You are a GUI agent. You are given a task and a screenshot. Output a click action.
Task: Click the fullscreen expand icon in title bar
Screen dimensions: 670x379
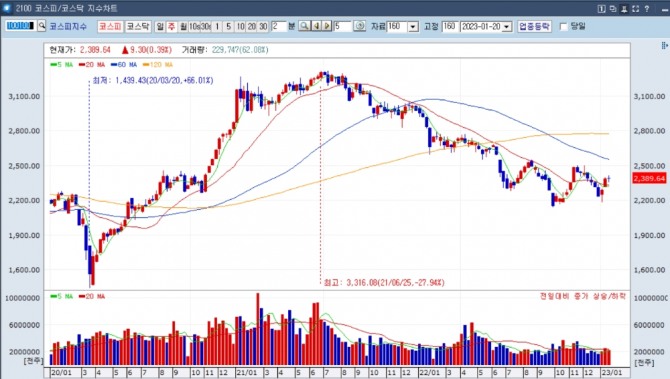click(635, 9)
